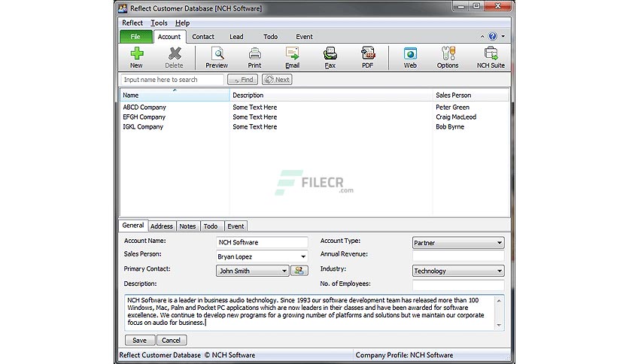The height and width of the screenshot is (364, 629).
Task: Open the help dropdown arrow
Action: pyautogui.click(x=503, y=37)
